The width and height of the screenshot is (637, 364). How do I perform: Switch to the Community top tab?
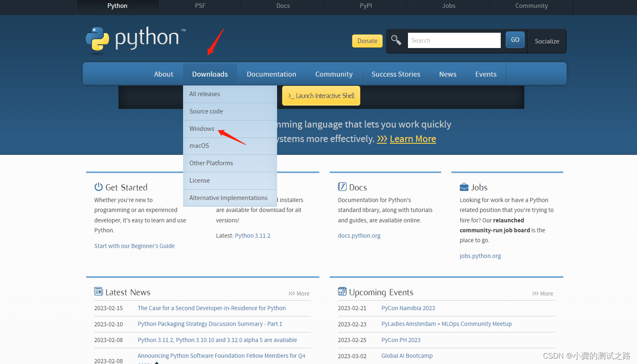531,6
